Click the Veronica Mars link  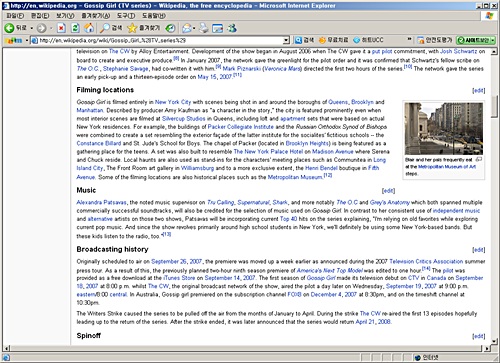[x=282, y=69]
